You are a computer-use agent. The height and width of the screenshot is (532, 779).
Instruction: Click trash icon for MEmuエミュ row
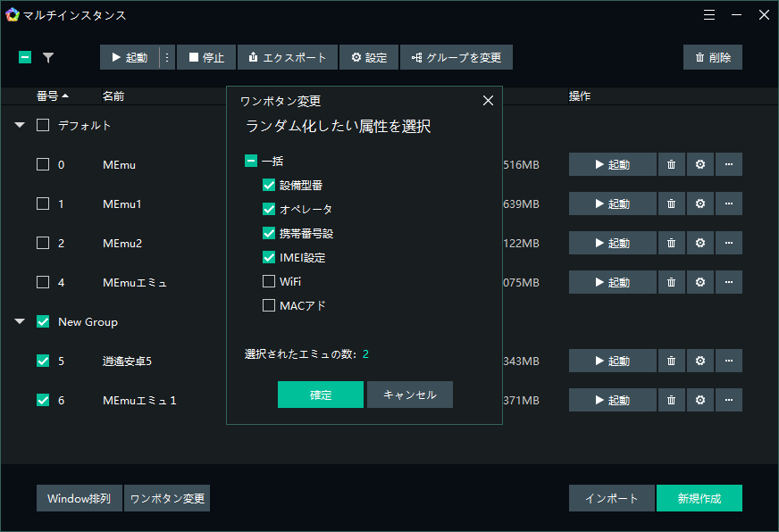click(x=671, y=282)
